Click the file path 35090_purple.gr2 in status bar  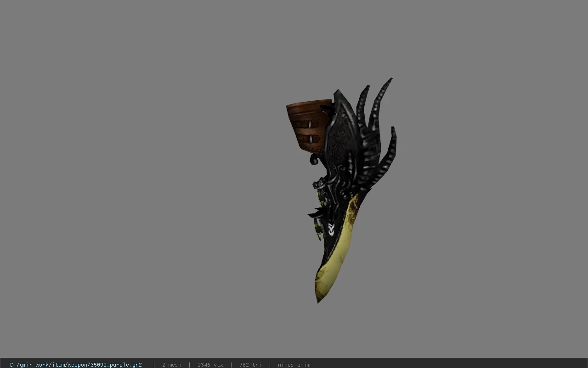[x=76, y=365]
